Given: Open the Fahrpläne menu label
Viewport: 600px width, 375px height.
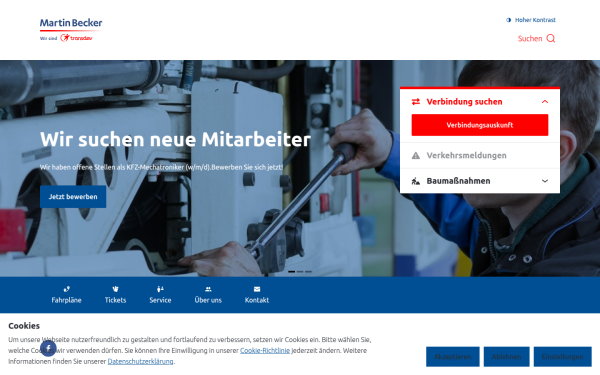Looking at the screenshot, I should tap(67, 300).
